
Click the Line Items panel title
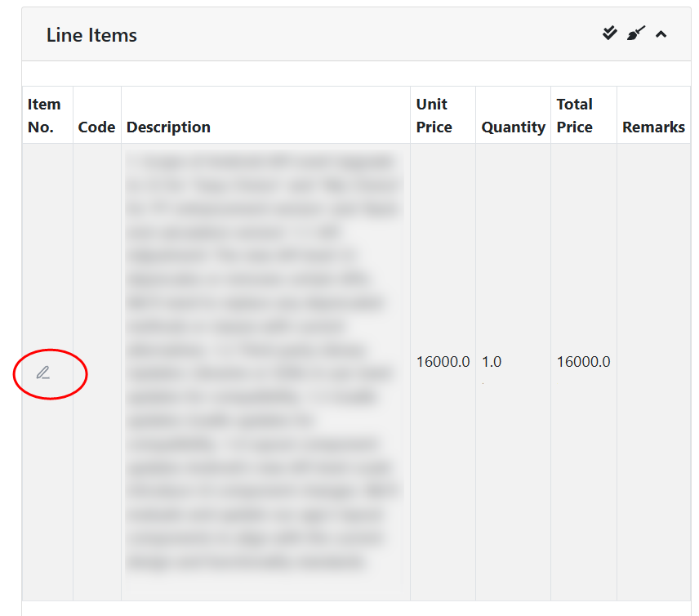point(91,35)
